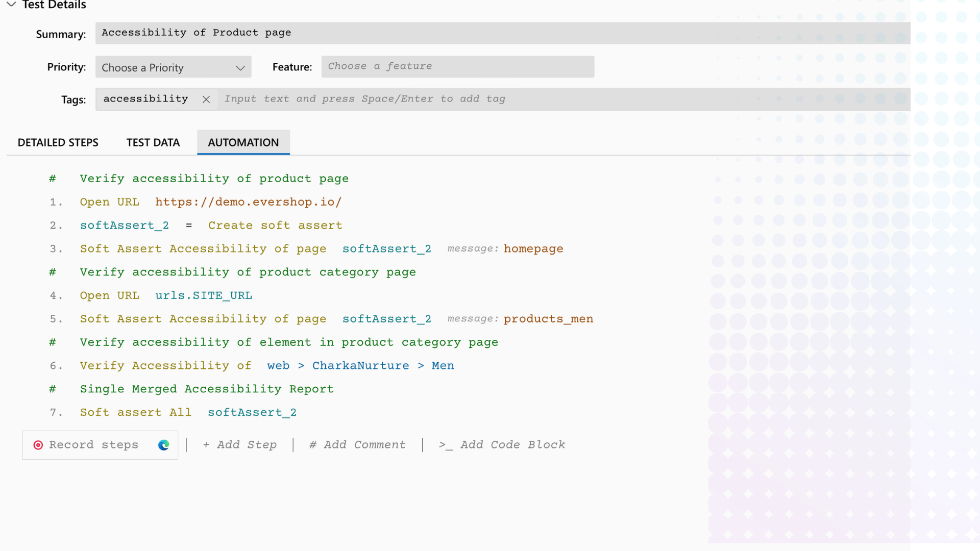Screen dimensions: 980x551
Task: Click the Summary text field
Action: pos(502,33)
